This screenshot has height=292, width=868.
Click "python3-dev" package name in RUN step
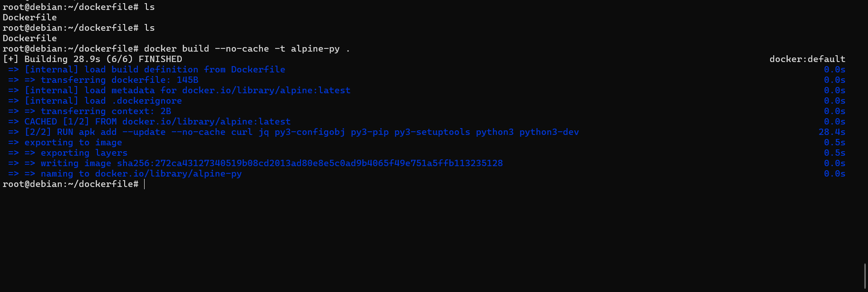(549, 132)
